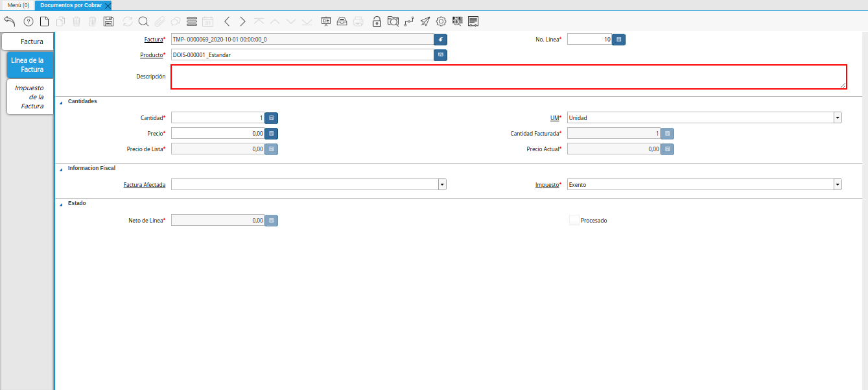Toggle the Procesado checkbox
This screenshot has width=868, height=390.
coord(574,220)
